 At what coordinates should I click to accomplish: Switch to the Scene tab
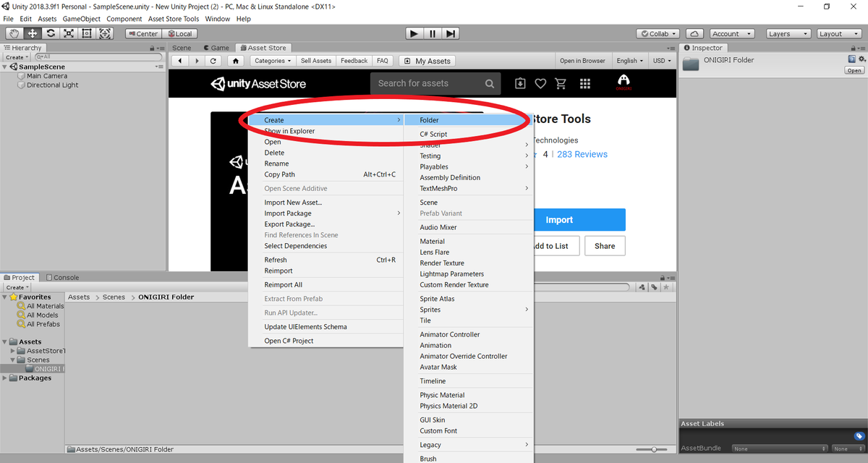click(x=182, y=48)
